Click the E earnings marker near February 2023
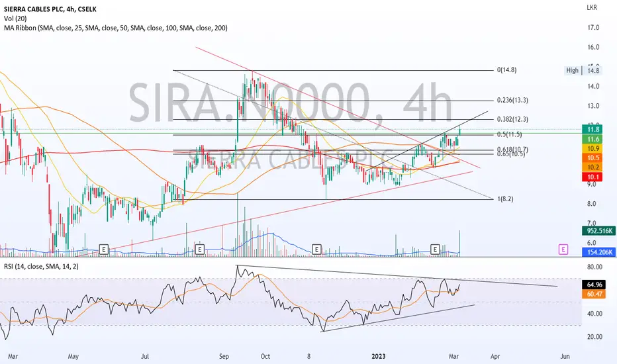Screen dimensions: 617x364 click(435, 249)
